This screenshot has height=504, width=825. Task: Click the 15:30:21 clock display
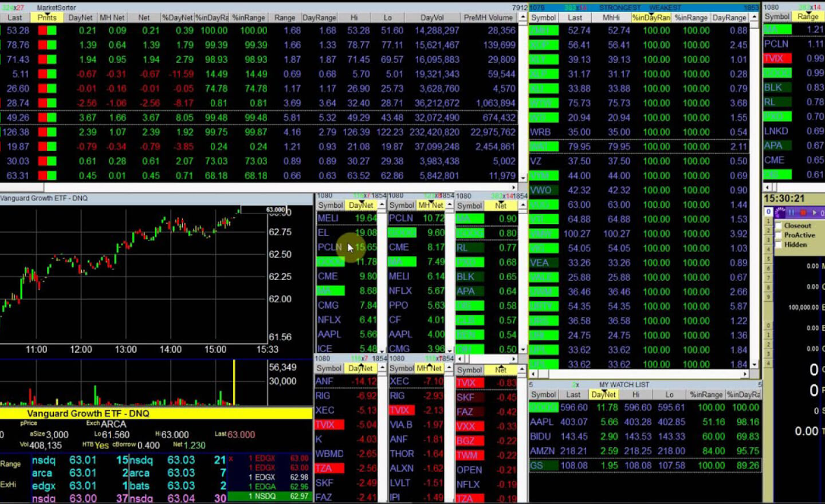[x=784, y=198]
